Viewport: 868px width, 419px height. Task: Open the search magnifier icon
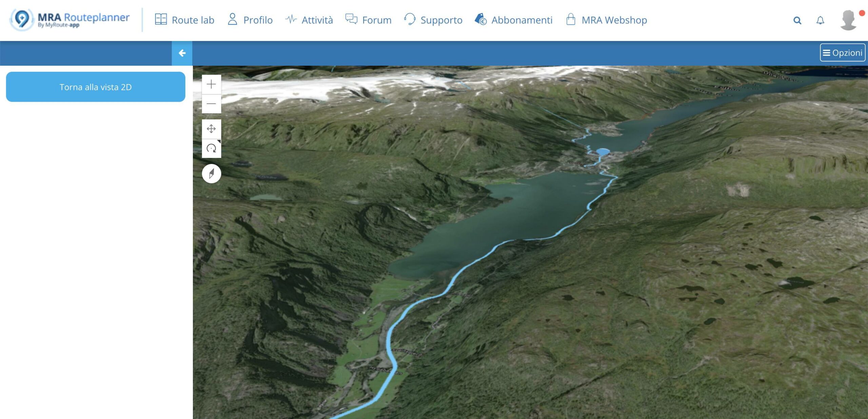(x=797, y=20)
